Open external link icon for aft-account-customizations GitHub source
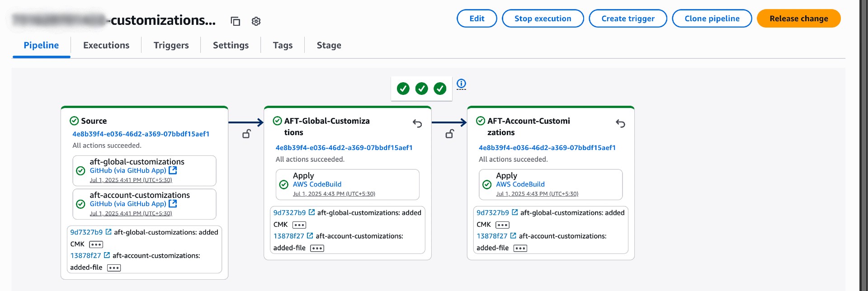The width and height of the screenshot is (868, 291). click(173, 204)
